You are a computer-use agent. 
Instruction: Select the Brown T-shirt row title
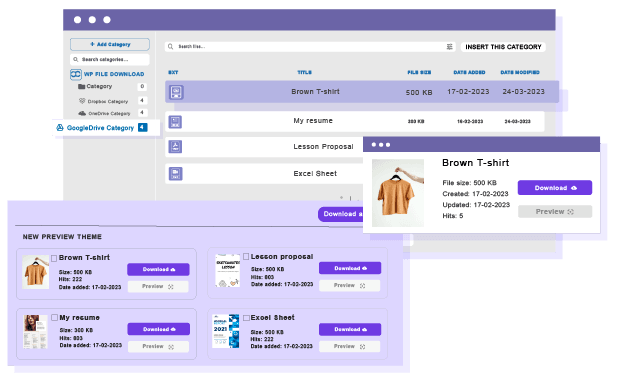pyautogui.click(x=315, y=92)
